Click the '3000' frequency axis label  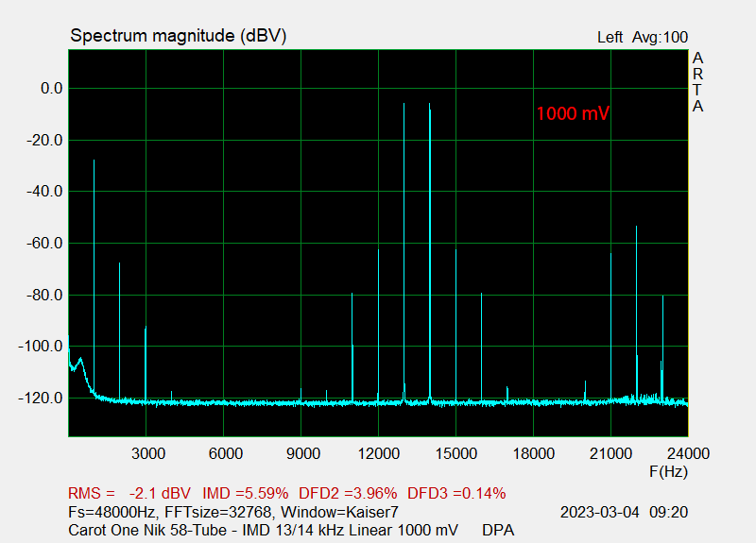pyautogui.click(x=148, y=454)
